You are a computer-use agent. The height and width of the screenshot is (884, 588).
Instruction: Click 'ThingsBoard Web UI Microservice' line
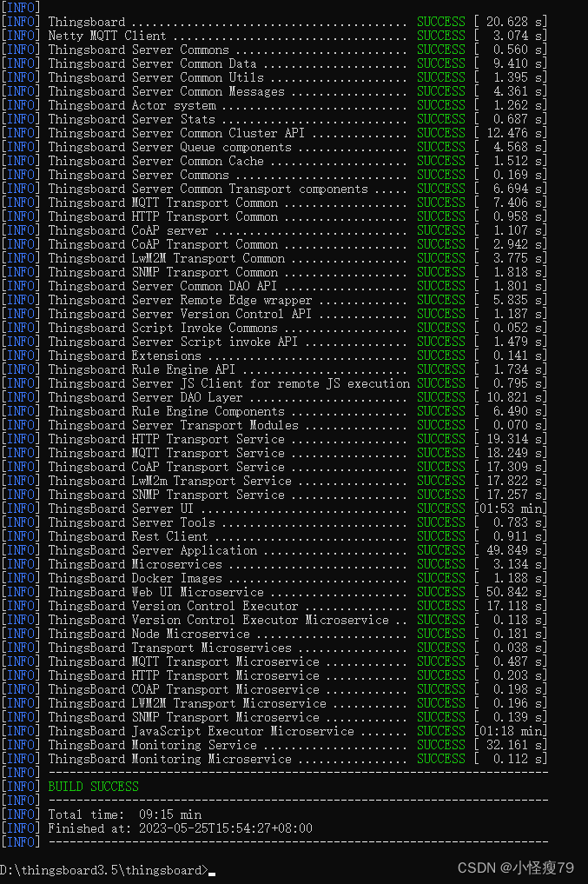pos(274,592)
